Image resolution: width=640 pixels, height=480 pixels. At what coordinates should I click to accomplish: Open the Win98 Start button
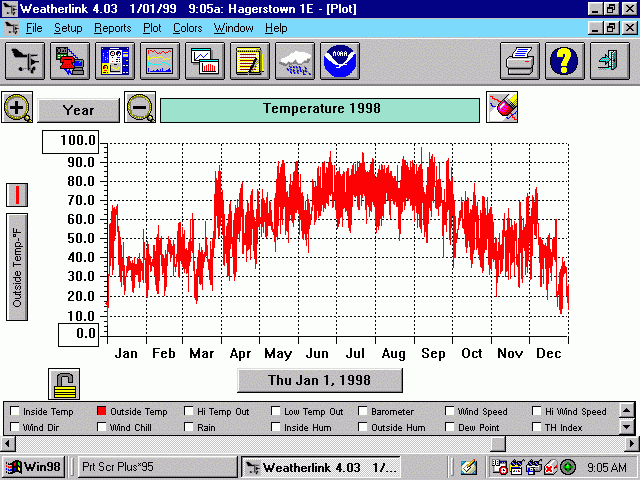tap(34, 467)
